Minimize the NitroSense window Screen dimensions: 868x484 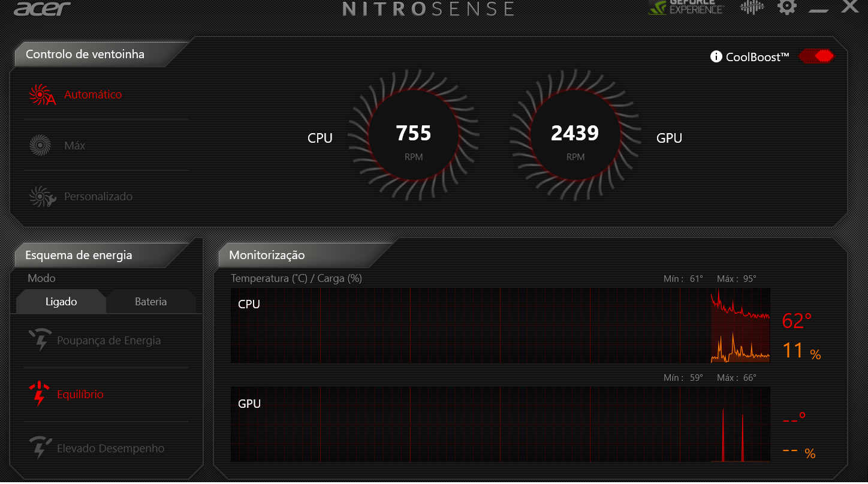(x=819, y=11)
